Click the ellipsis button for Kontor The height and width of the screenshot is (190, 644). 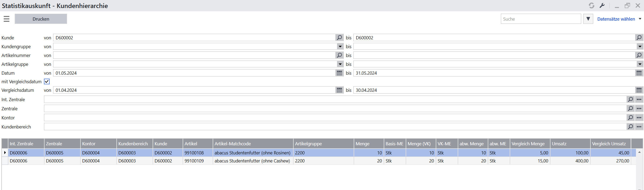click(639, 118)
